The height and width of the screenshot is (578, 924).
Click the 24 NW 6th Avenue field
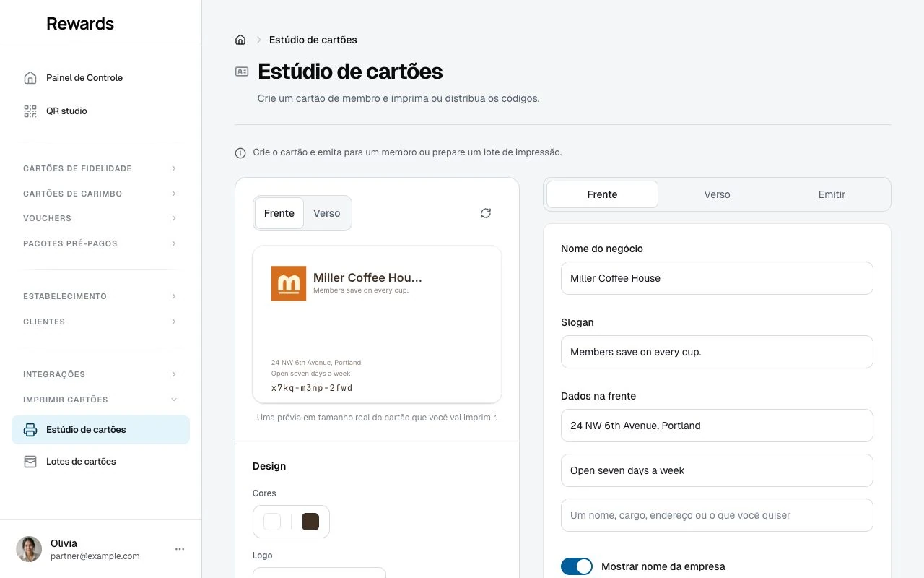click(717, 426)
